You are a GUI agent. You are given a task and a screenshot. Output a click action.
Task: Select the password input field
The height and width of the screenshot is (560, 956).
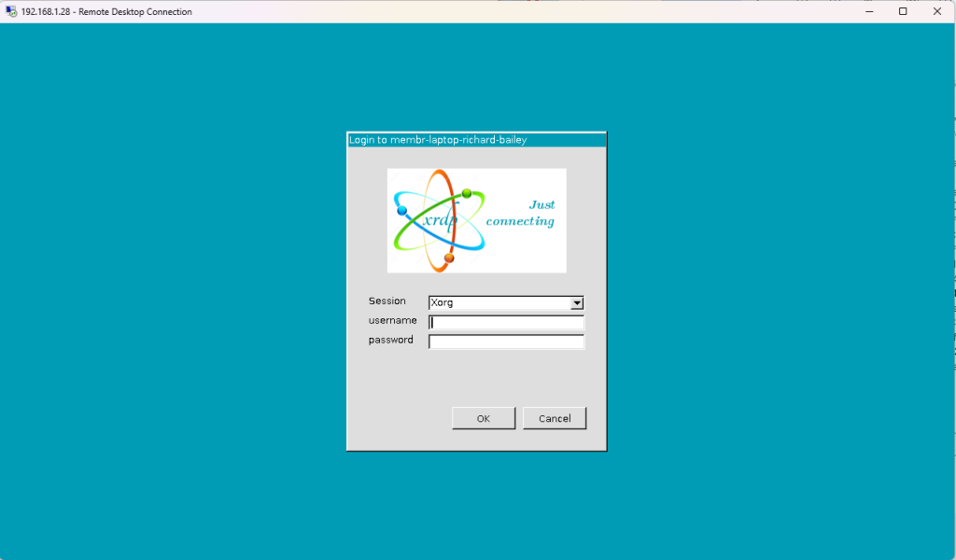click(x=504, y=341)
